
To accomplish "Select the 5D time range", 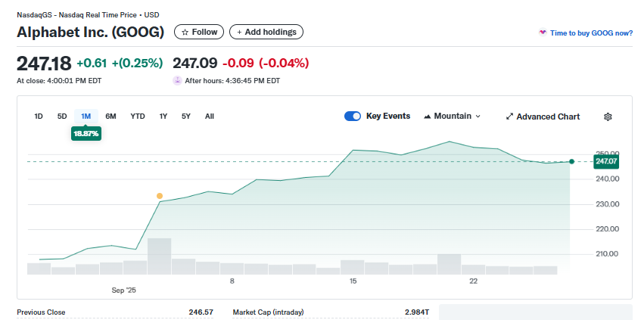I will (62, 117).
